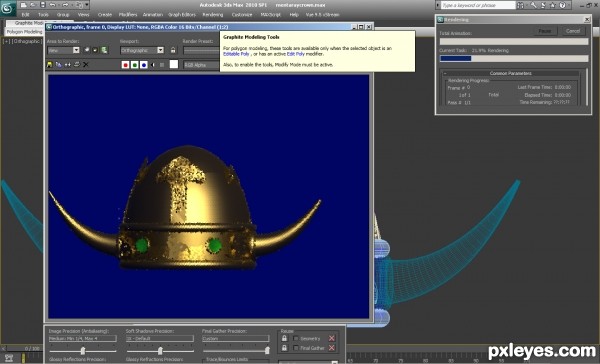Click the Communication Center satellite icon

(543, 5)
